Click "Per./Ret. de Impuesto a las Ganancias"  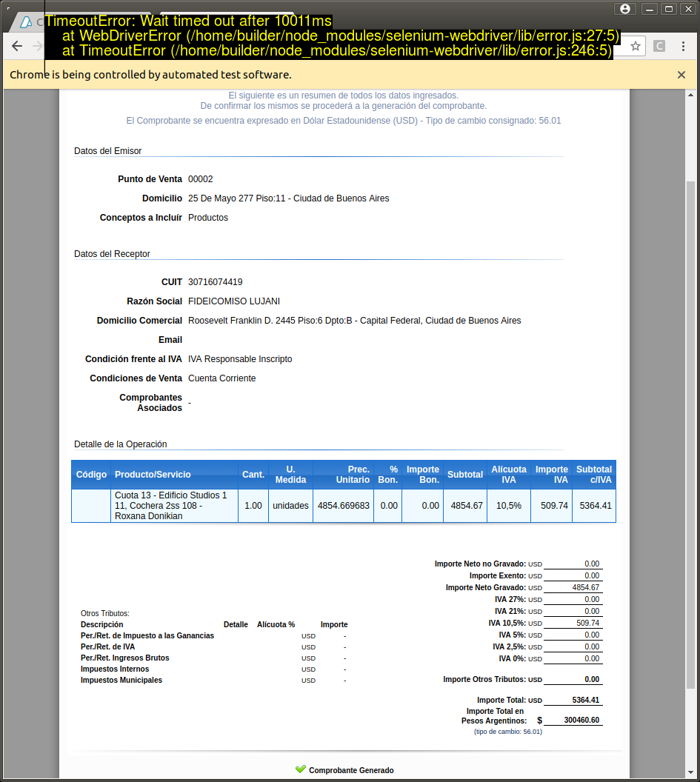pyautogui.click(x=147, y=636)
